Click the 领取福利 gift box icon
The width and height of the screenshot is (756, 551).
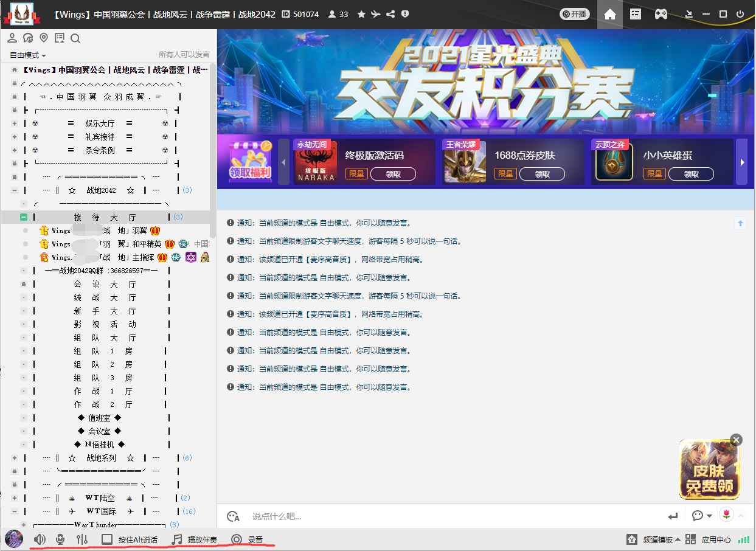click(x=251, y=162)
